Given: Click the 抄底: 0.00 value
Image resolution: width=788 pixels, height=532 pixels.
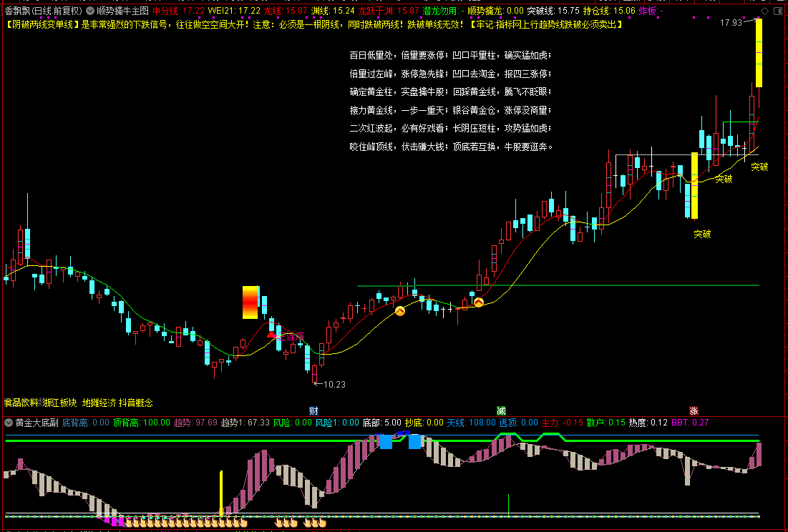Looking at the screenshot, I should 424,423.
